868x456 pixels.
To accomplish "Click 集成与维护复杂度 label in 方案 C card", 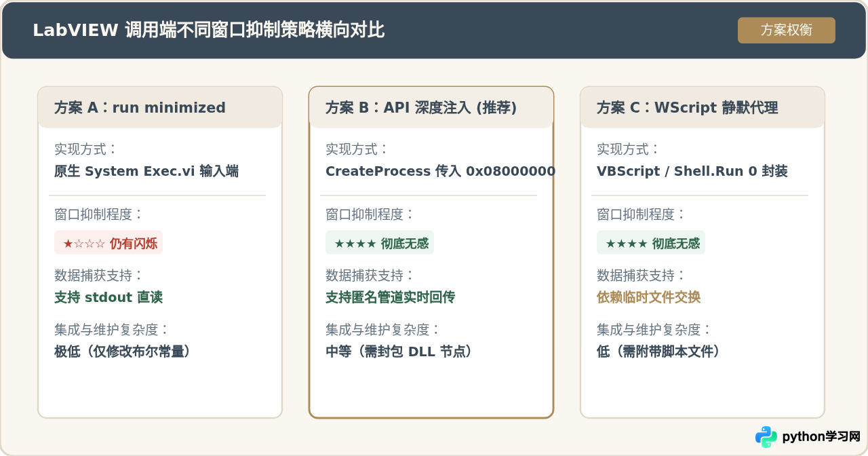I will (x=654, y=330).
